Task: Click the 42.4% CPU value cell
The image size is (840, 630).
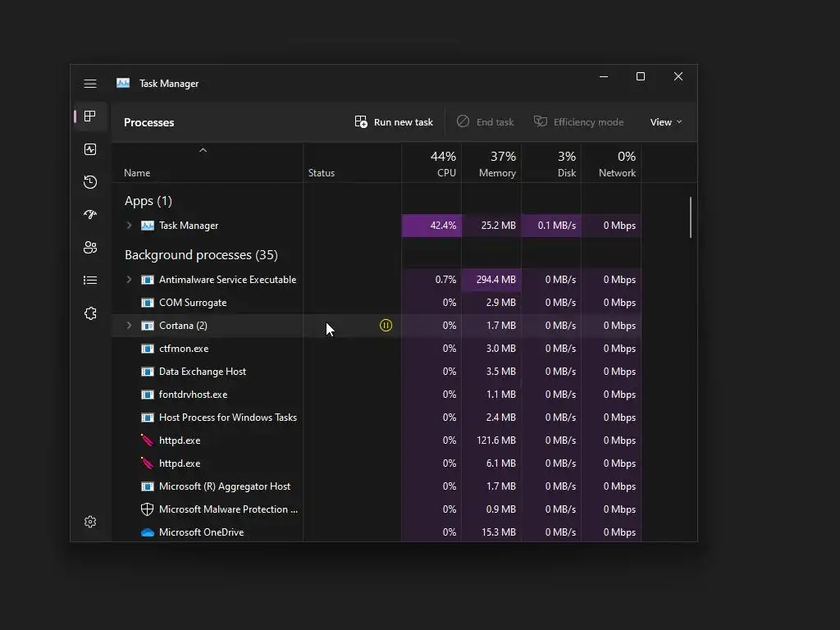Action: click(x=431, y=226)
